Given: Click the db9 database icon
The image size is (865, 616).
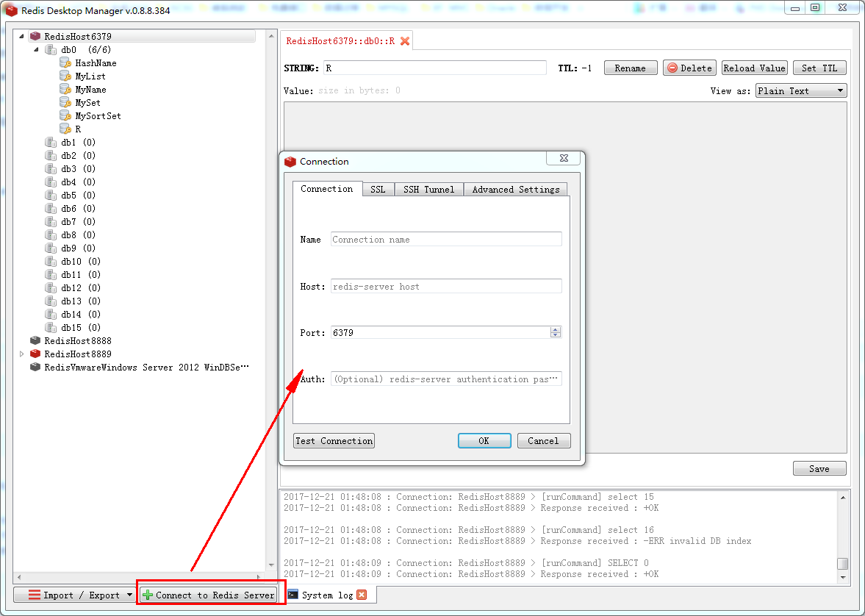Looking at the screenshot, I should [x=51, y=248].
